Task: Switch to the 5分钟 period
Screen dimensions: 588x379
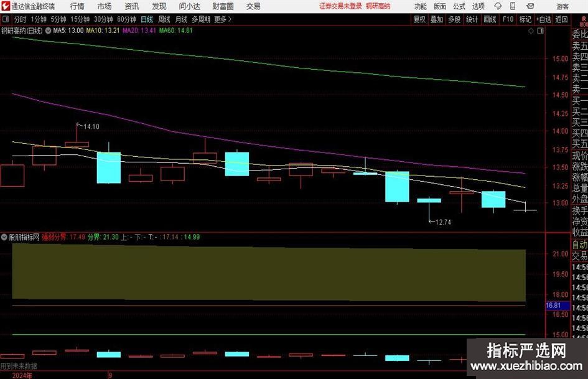Action: (x=58, y=19)
